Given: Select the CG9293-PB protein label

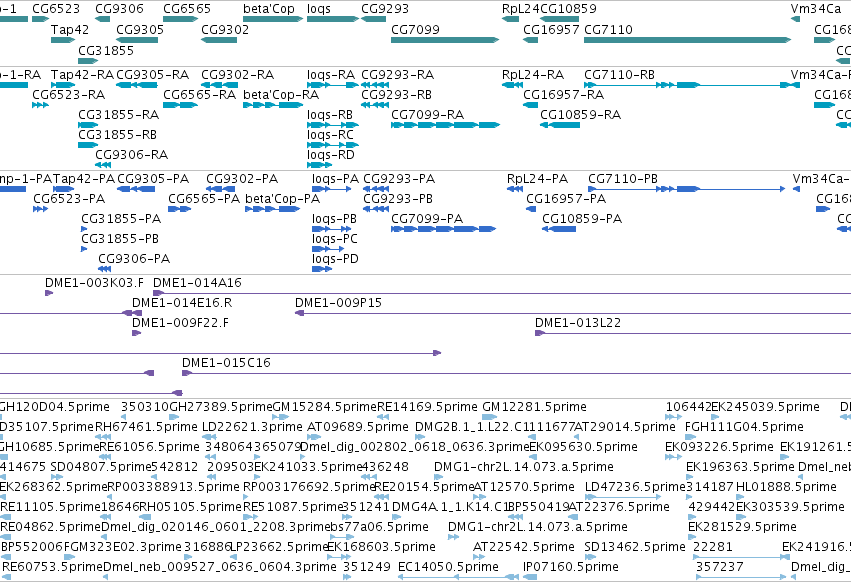Looking at the screenshot, I should tap(398, 199).
